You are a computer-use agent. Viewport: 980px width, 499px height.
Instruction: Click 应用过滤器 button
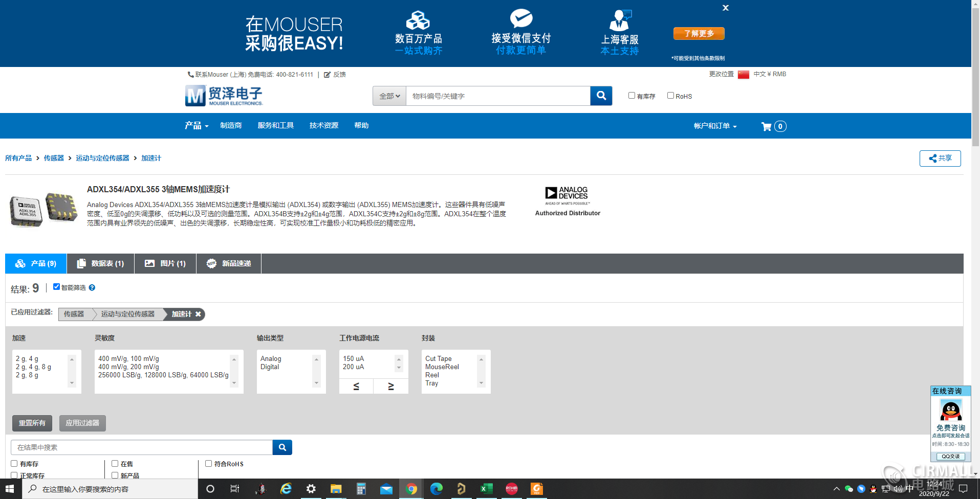click(x=82, y=423)
